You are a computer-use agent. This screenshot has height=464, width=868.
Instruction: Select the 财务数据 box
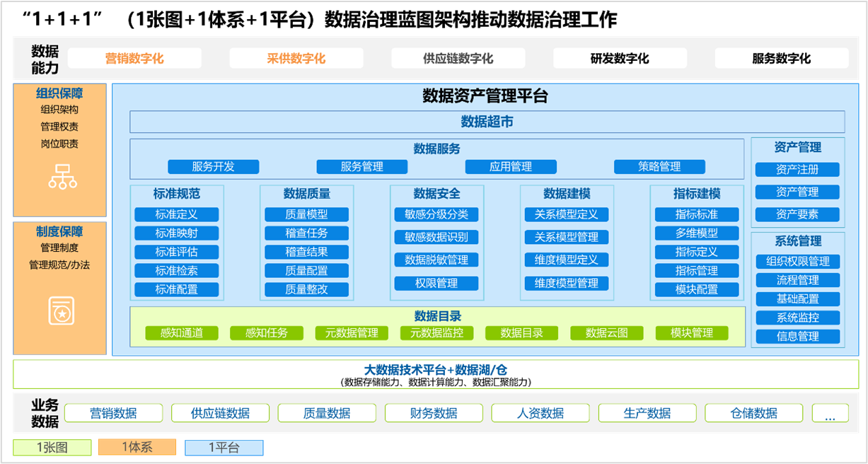point(434,413)
